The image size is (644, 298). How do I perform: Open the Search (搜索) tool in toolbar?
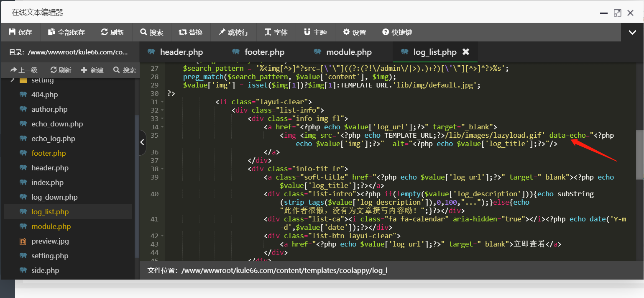click(152, 32)
